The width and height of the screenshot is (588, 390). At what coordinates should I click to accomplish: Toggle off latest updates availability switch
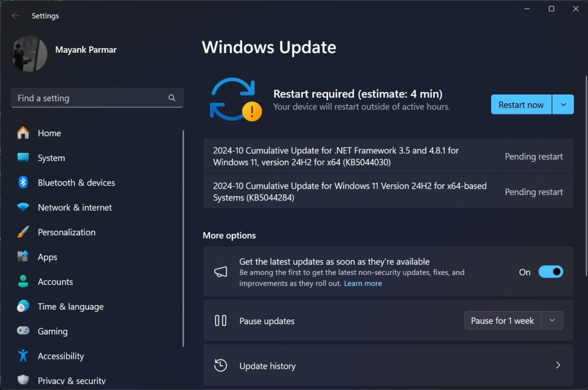550,272
